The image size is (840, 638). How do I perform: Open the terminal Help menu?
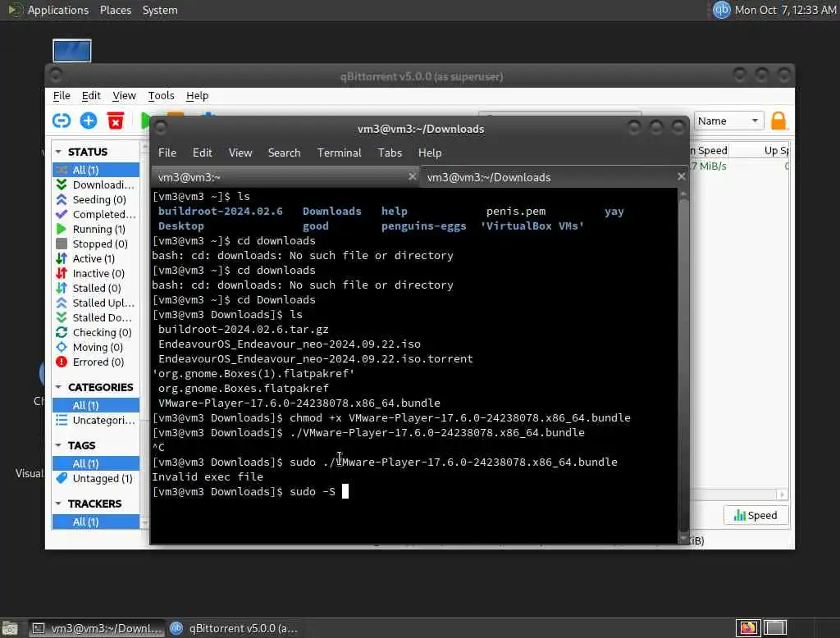coord(430,153)
